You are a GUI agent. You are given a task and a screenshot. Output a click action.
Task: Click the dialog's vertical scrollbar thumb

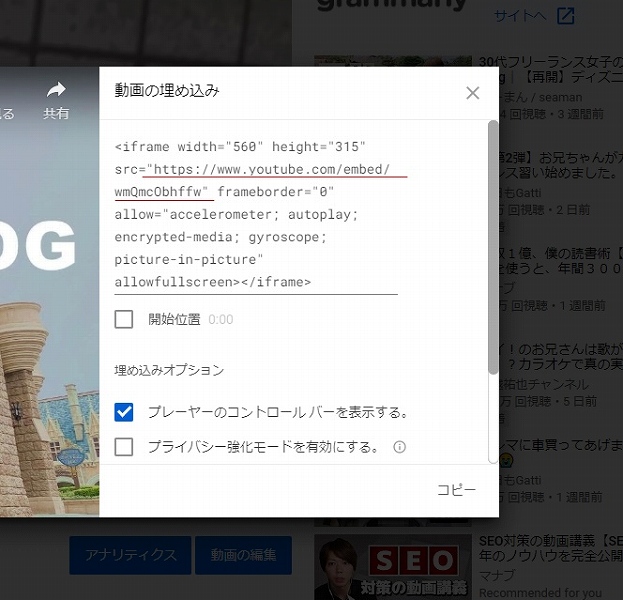[x=493, y=247]
